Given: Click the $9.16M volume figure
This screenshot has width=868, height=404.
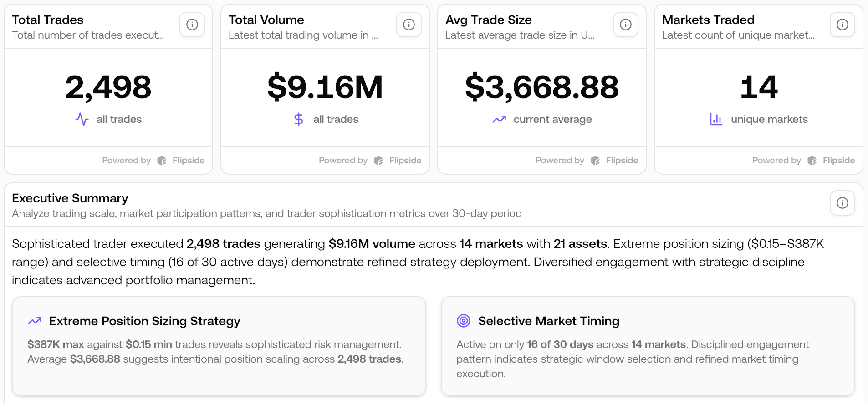Looking at the screenshot, I should point(325,87).
